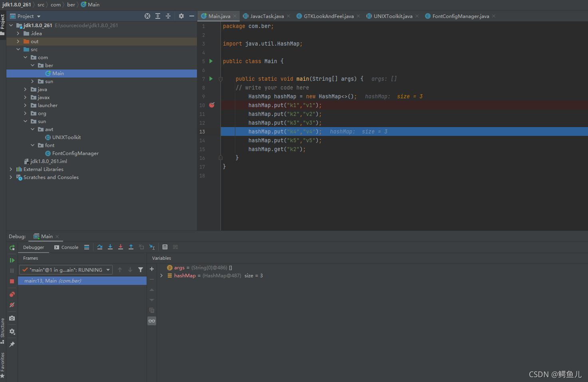
Task: Stop the debug session with red square
Action: point(12,281)
